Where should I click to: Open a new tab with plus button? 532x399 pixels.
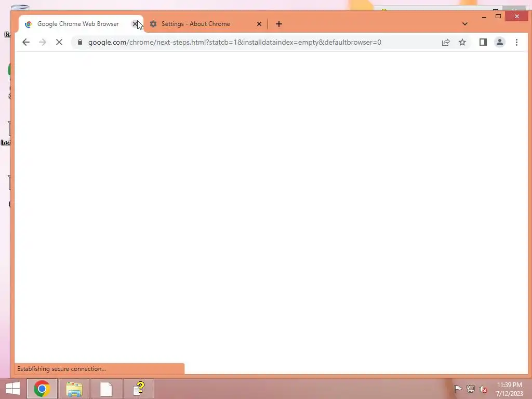pyautogui.click(x=278, y=24)
